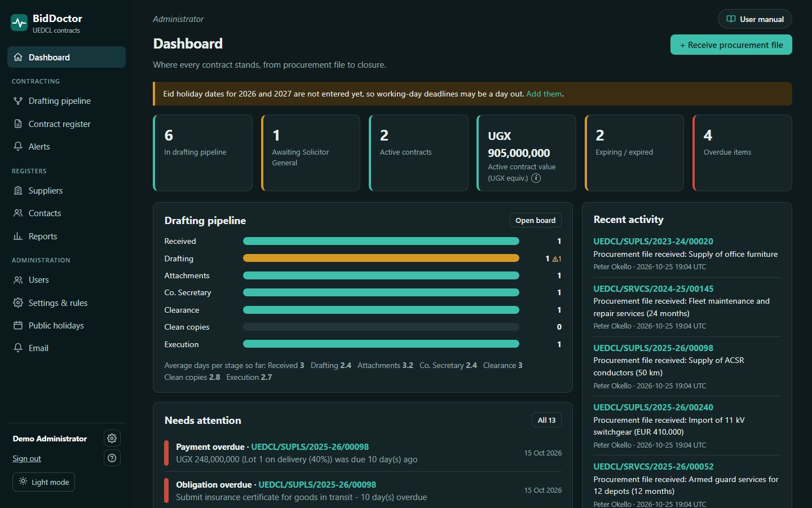
Task: Click the sun icon for Light mode
Action: coord(23,481)
